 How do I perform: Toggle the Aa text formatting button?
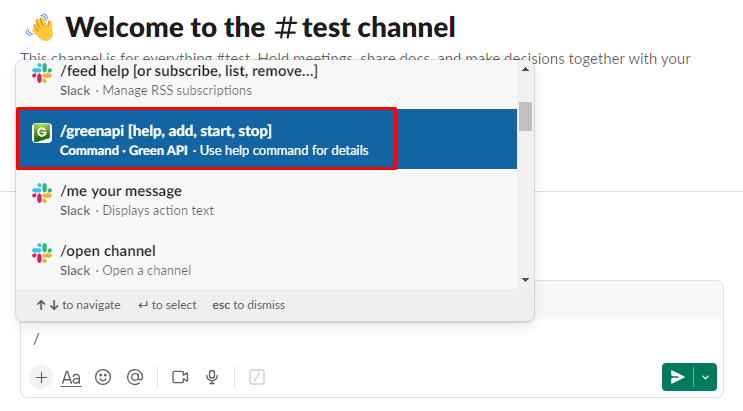coord(71,377)
